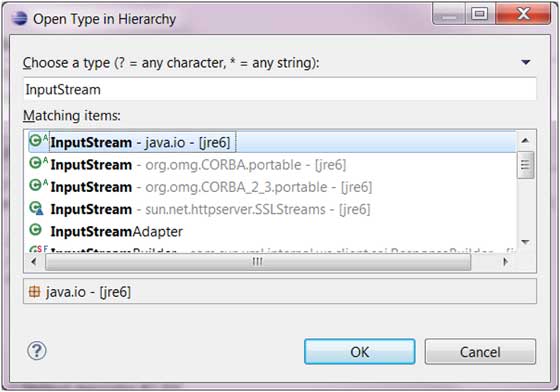560x392 pixels.
Task: Click the vertical scrollbar thumb in matching items
Action: (525, 165)
